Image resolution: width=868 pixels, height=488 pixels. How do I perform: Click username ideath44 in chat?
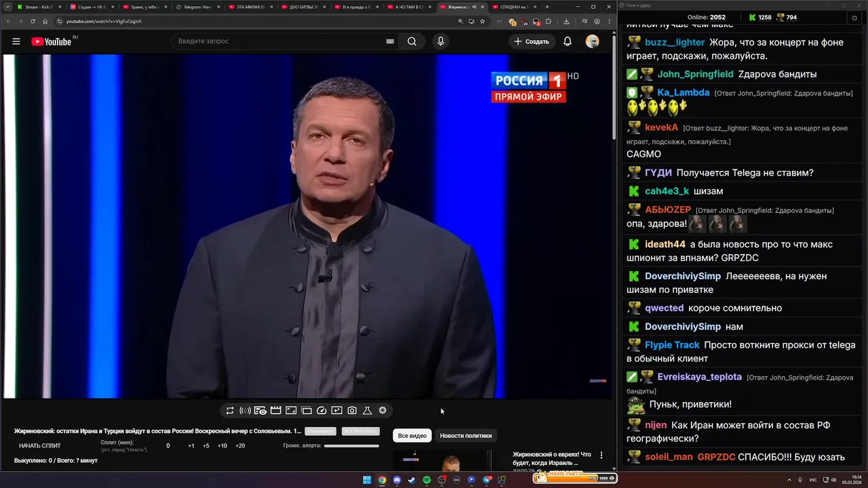click(665, 244)
